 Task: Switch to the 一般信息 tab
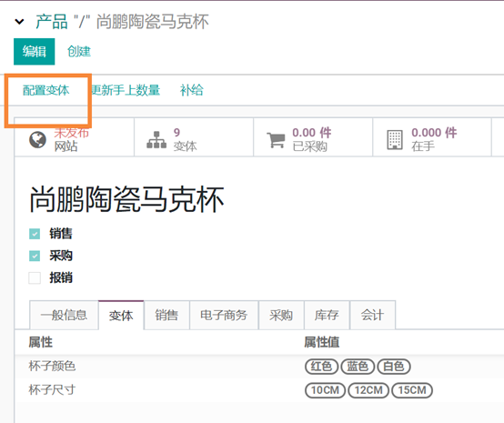64,315
